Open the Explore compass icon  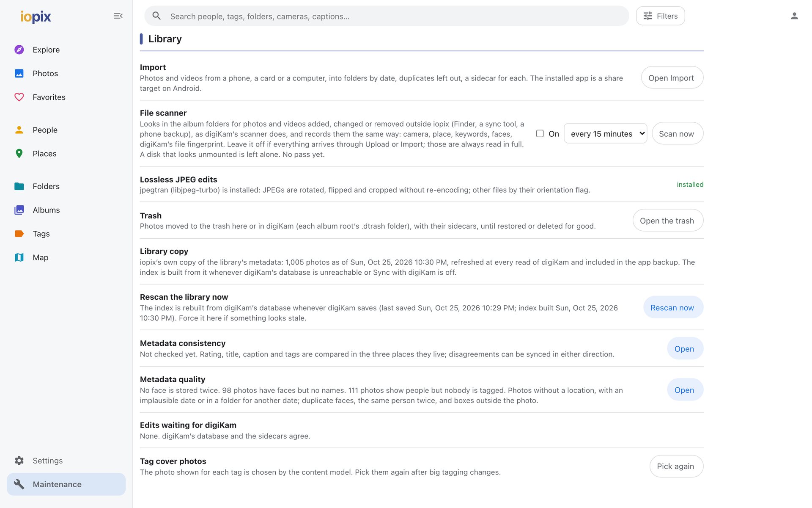(19, 50)
